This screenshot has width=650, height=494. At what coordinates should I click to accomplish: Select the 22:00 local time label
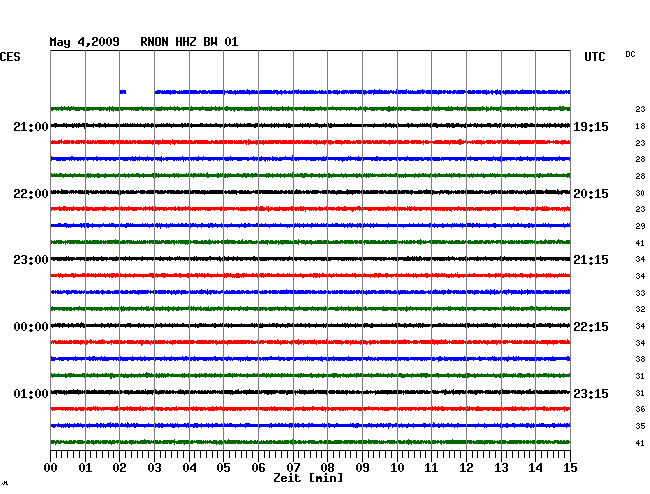pos(31,194)
